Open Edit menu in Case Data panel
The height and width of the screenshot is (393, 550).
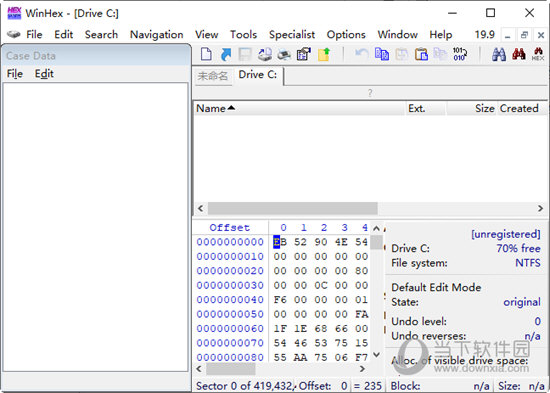point(44,74)
